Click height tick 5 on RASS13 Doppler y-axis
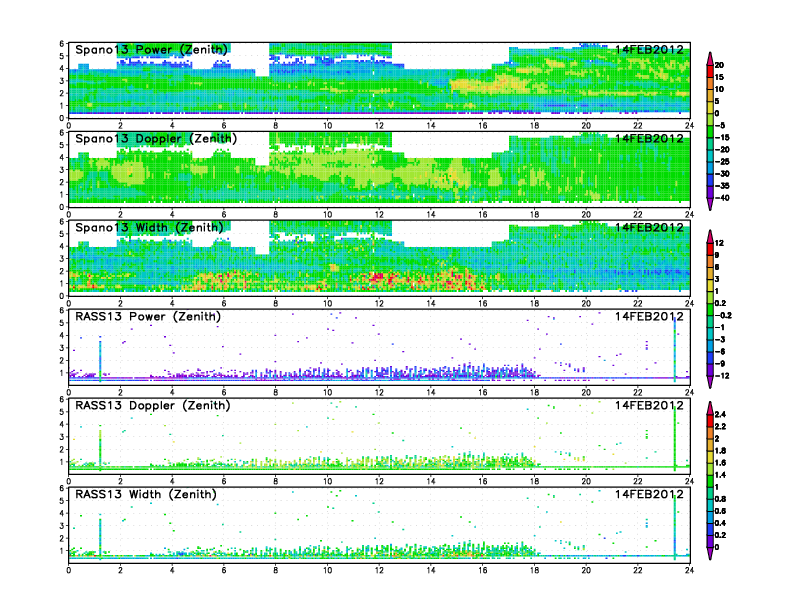 62,412
